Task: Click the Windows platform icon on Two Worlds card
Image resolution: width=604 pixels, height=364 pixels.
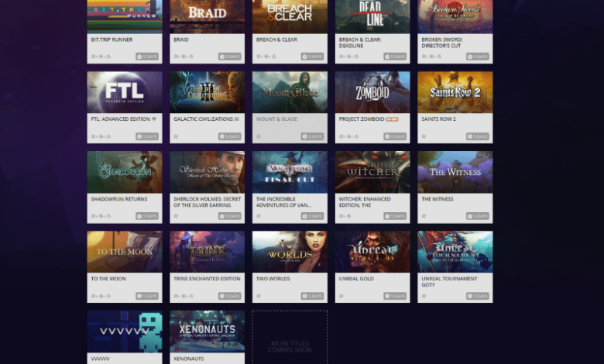Action: [x=259, y=296]
